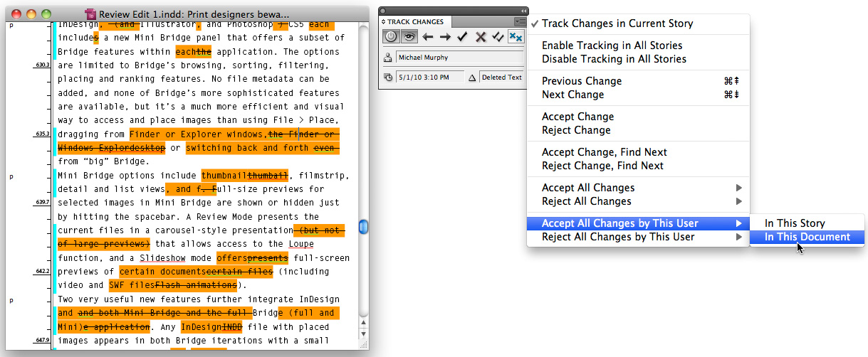
Task: Toggle Track Changes in Current Story
Action: point(617,23)
